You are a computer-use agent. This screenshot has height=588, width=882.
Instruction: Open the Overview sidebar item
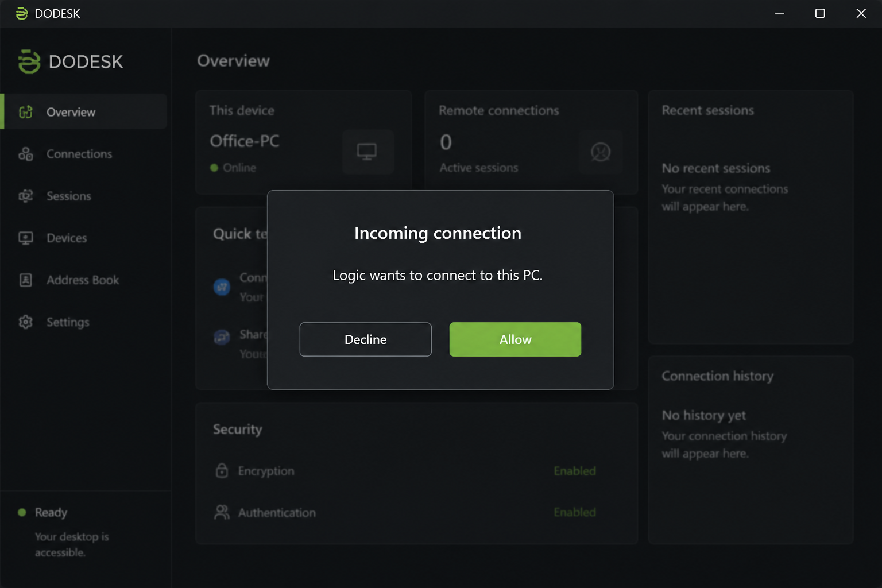point(84,112)
